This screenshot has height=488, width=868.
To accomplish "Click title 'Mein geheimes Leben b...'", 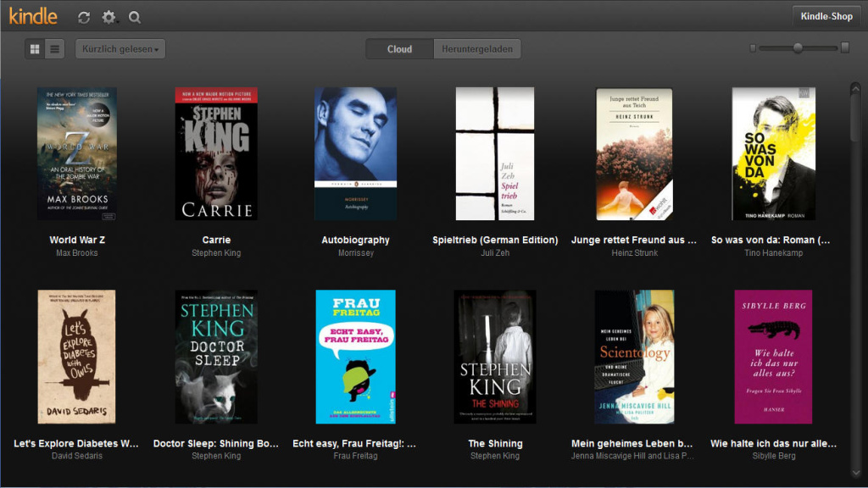I will click(x=632, y=444).
